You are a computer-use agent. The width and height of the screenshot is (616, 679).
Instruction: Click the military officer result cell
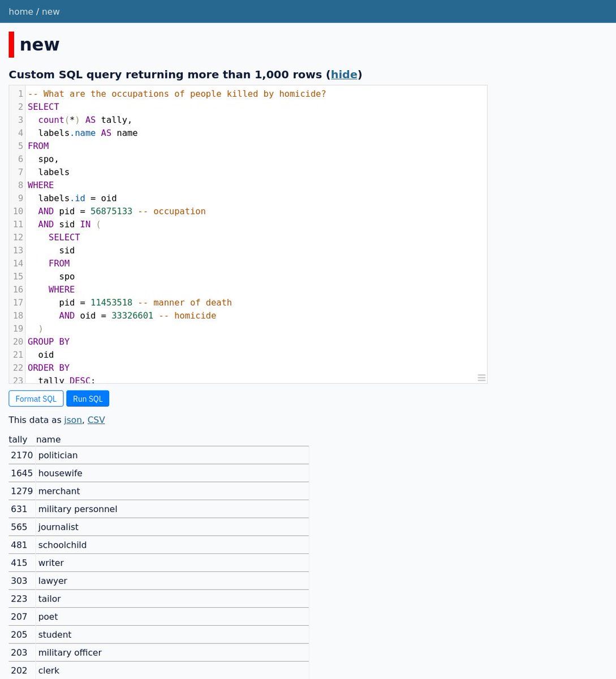click(70, 652)
